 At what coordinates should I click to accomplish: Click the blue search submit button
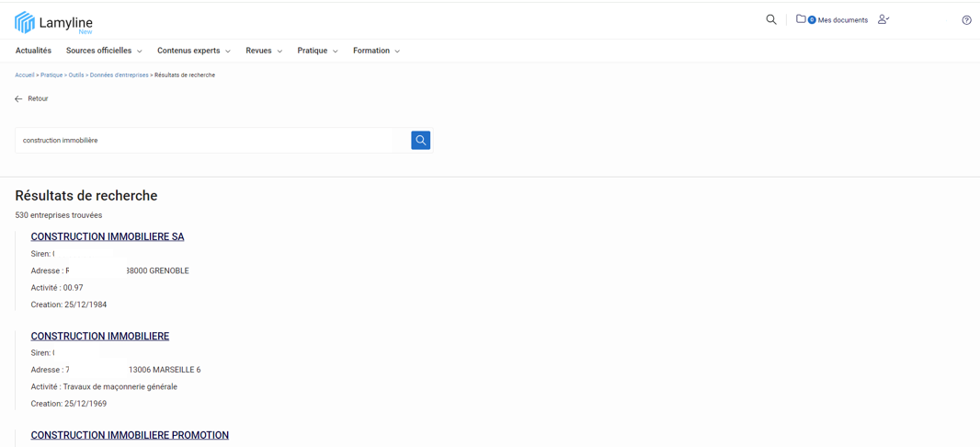click(x=420, y=140)
